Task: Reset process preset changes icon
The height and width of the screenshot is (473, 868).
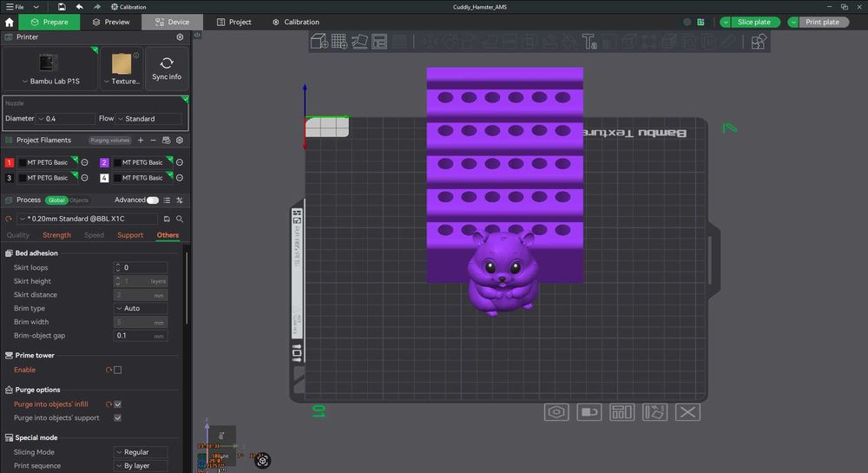Action: point(9,219)
